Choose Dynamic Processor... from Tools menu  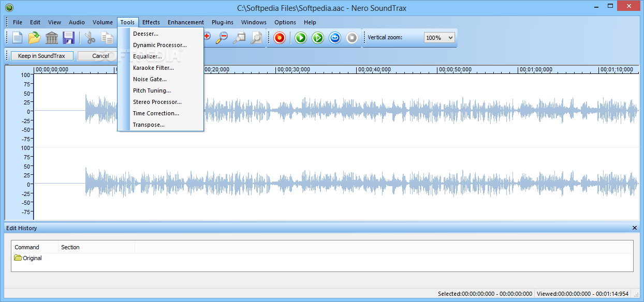[x=160, y=45]
